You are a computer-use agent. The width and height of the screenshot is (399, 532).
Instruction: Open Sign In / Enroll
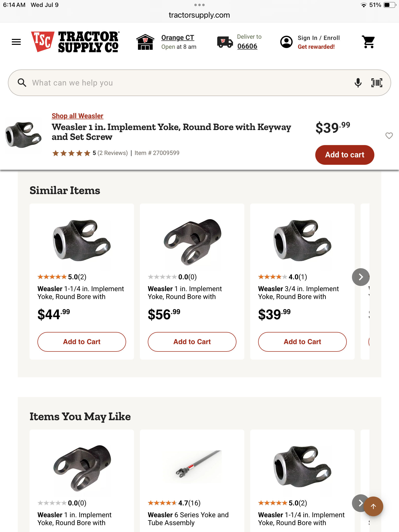click(318, 38)
